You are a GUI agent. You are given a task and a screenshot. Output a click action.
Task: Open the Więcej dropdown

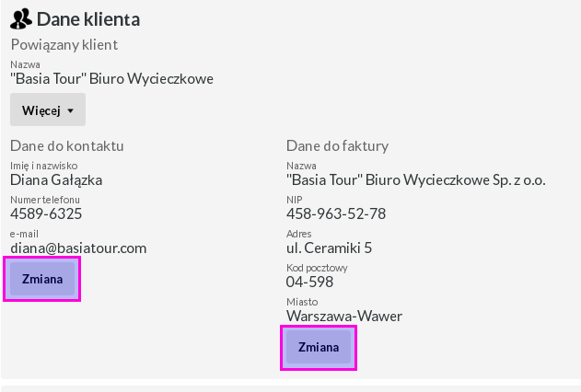[x=48, y=110]
